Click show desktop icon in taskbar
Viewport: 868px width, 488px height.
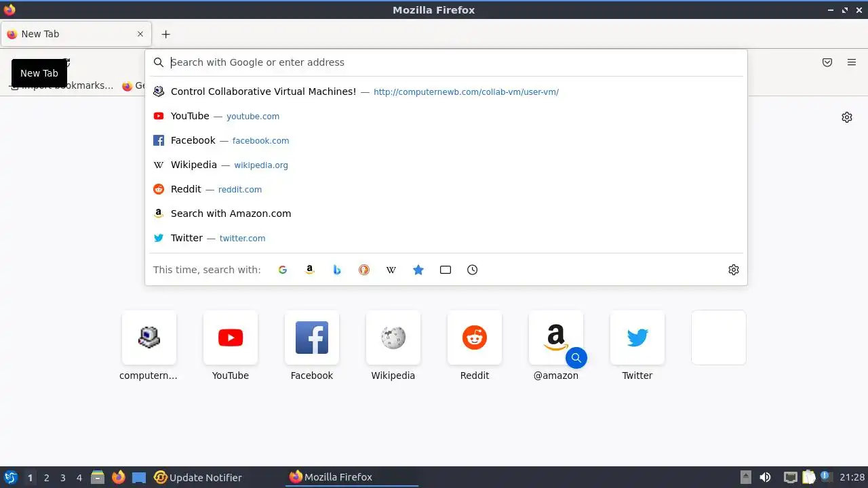[x=139, y=477]
